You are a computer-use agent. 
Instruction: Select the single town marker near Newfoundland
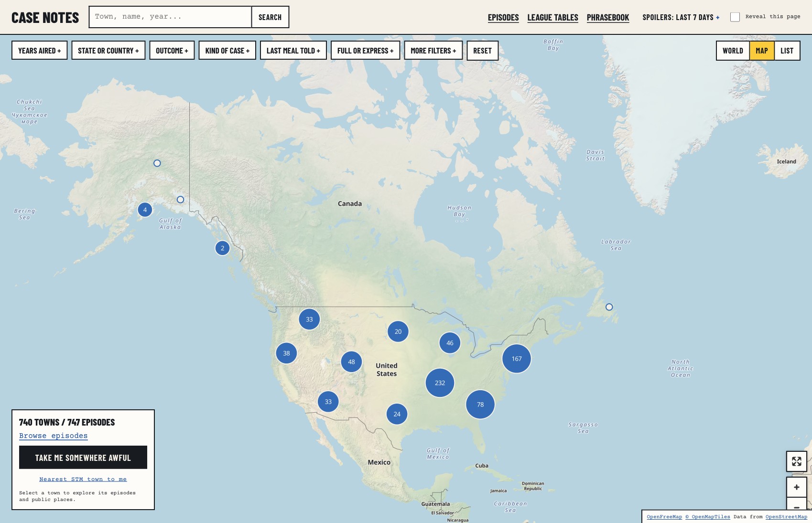pos(609,307)
